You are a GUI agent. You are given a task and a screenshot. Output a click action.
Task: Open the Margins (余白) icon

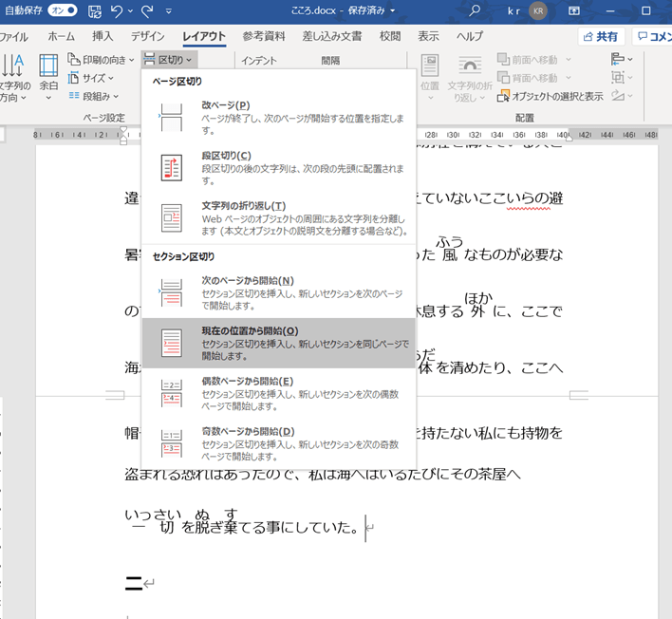click(48, 74)
